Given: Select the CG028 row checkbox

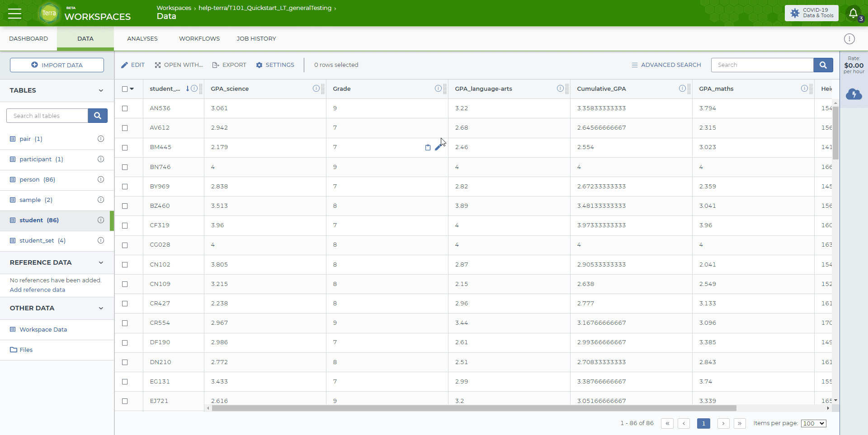Looking at the screenshot, I should 125,245.
